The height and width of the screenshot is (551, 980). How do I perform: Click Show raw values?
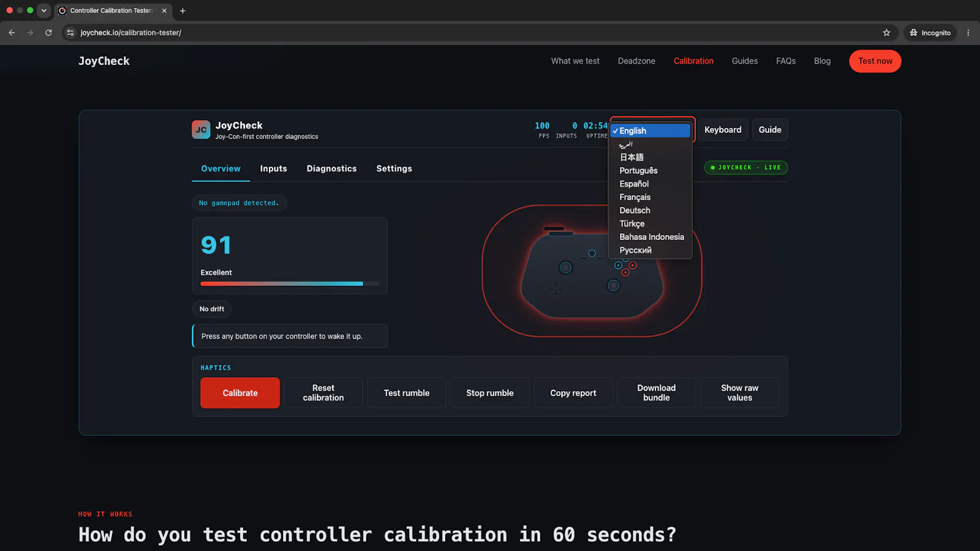(x=740, y=393)
